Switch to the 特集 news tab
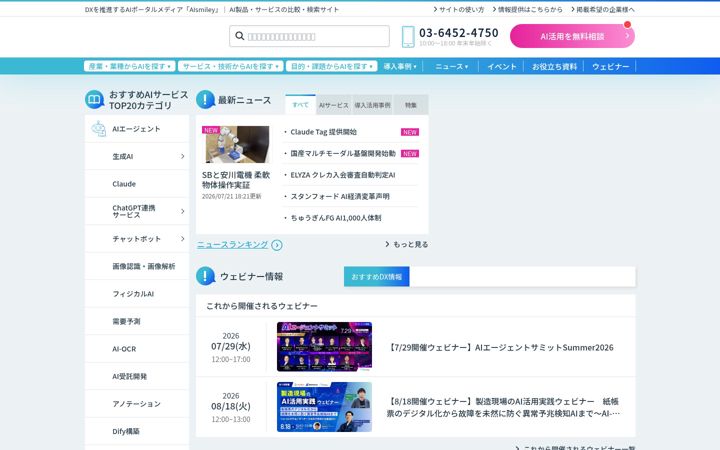Image resolution: width=720 pixels, height=450 pixels. [x=411, y=105]
